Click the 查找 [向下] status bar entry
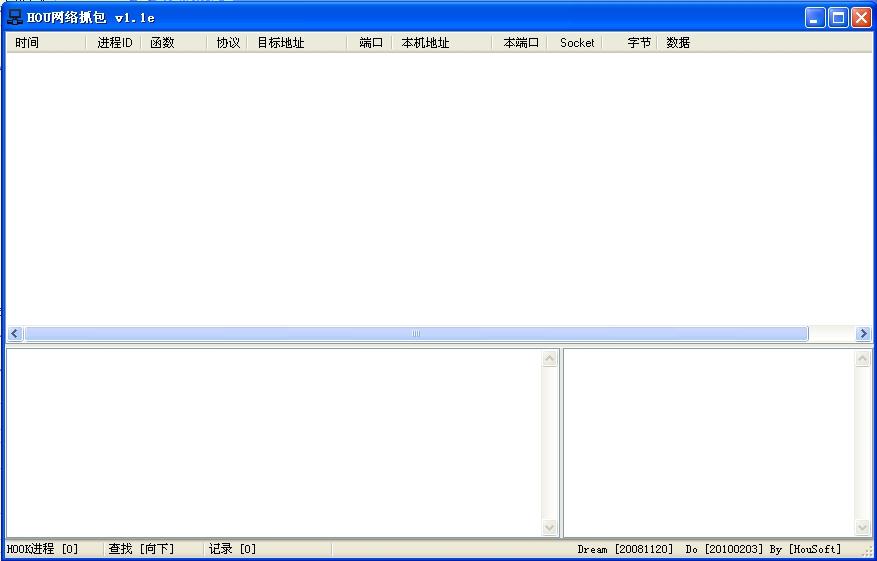Image resolution: width=877 pixels, height=561 pixels. tap(141, 549)
